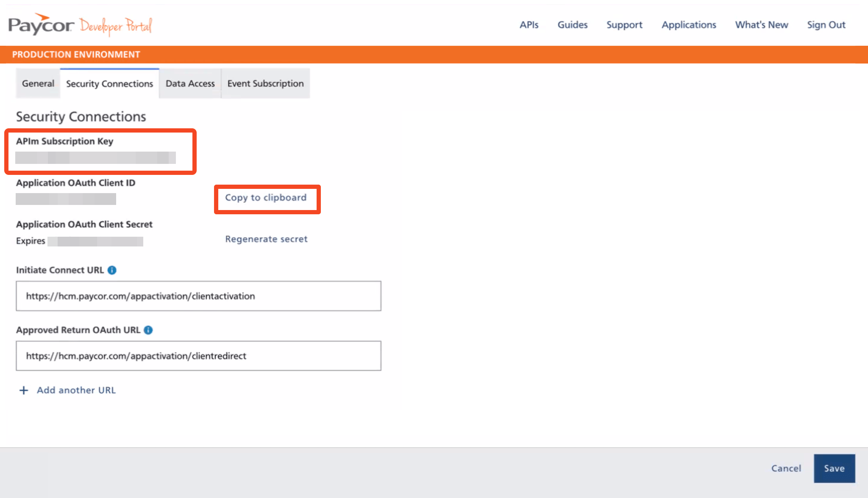Regenerate the OAuth client secret
The width and height of the screenshot is (868, 498).
(x=266, y=239)
